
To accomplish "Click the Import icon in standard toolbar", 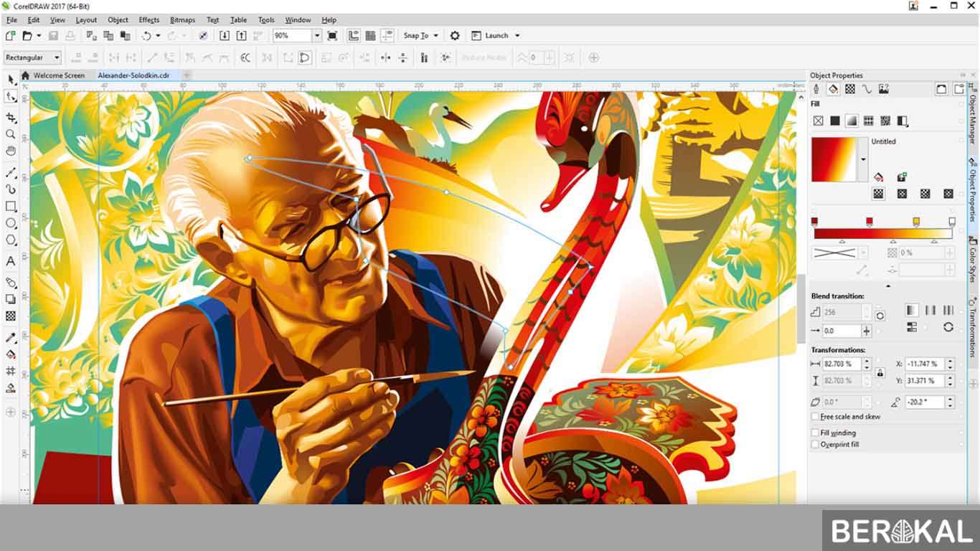I will [224, 35].
